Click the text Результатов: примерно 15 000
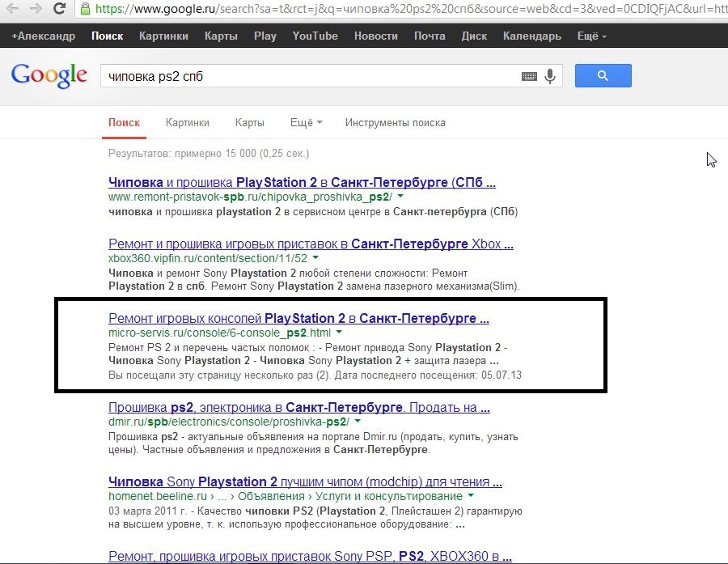This screenshot has height=564, width=728. 209,153
